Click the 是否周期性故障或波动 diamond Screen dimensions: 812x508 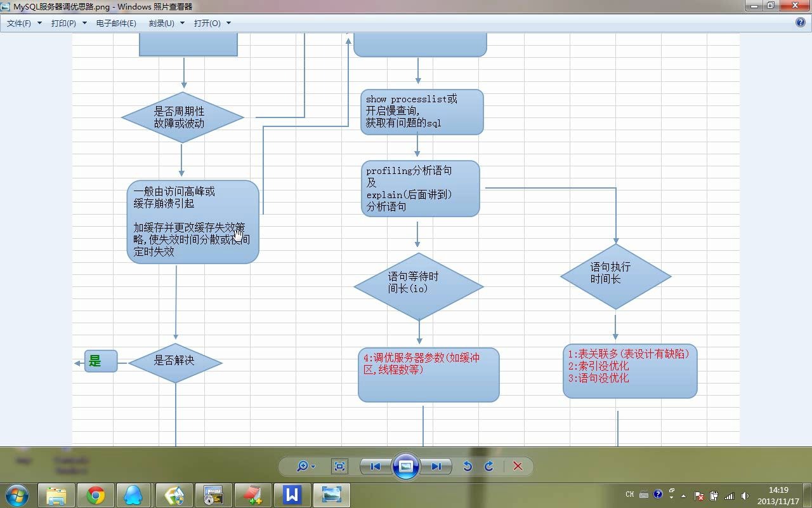tap(183, 117)
